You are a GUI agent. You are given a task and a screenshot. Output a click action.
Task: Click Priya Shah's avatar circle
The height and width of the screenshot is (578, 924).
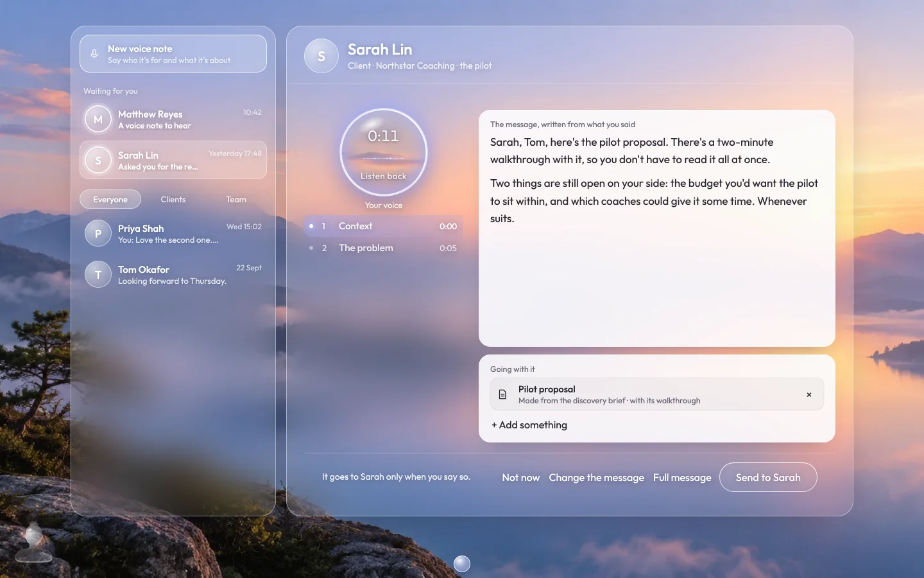coord(98,233)
